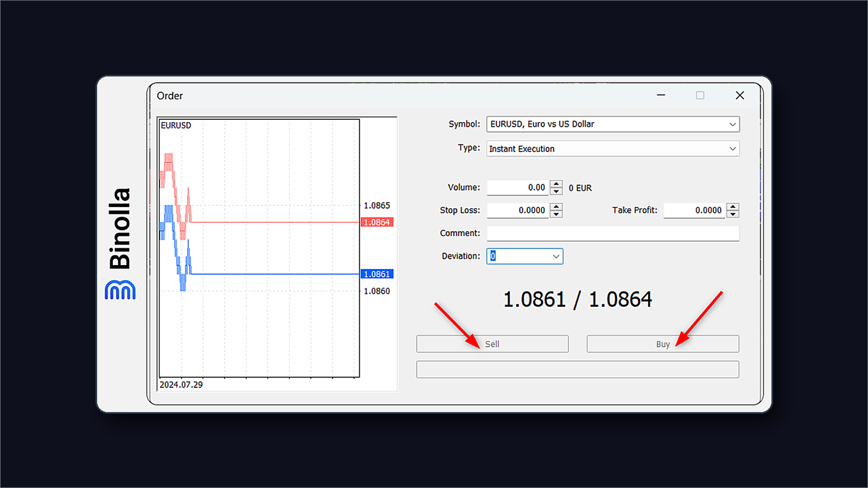Increase the Stop Loss value with stepper arrow
The height and width of the screenshot is (488, 868).
pyautogui.click(x=557, y=208)
